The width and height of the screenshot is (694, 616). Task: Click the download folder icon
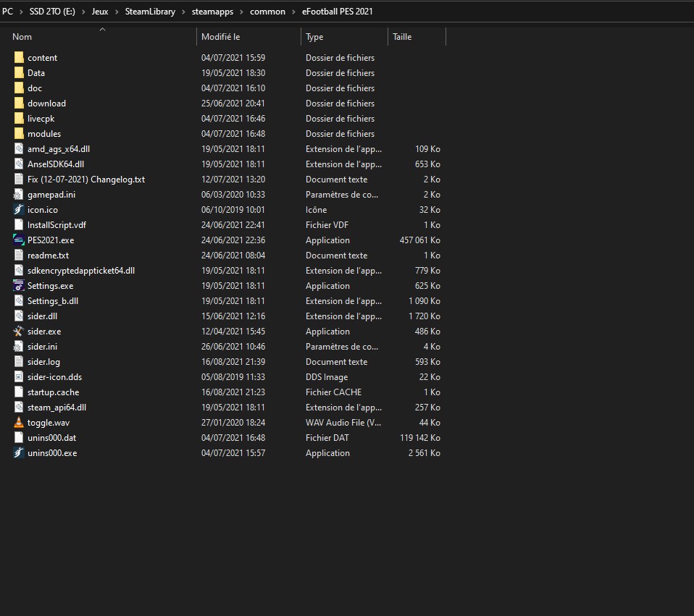19,103
